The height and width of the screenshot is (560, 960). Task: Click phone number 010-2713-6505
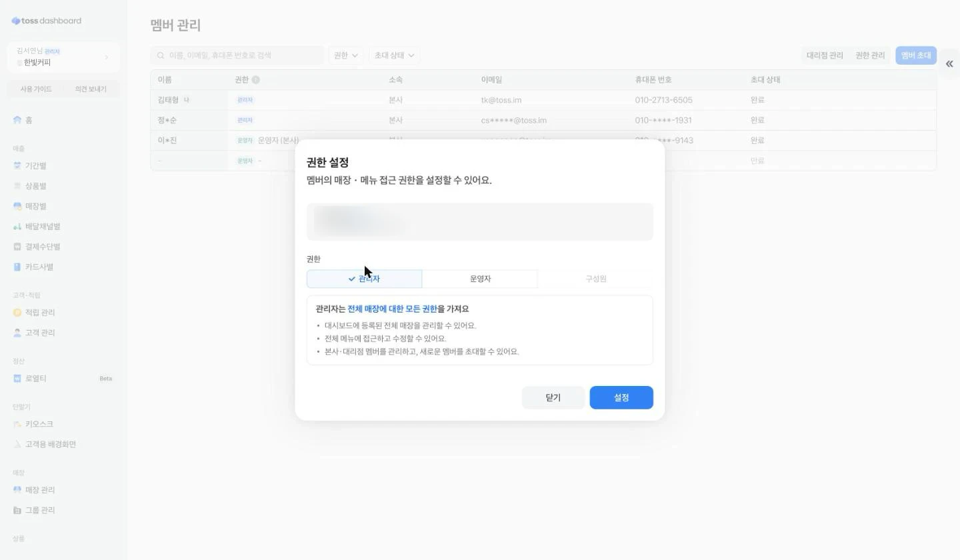[x=663, y=100]
